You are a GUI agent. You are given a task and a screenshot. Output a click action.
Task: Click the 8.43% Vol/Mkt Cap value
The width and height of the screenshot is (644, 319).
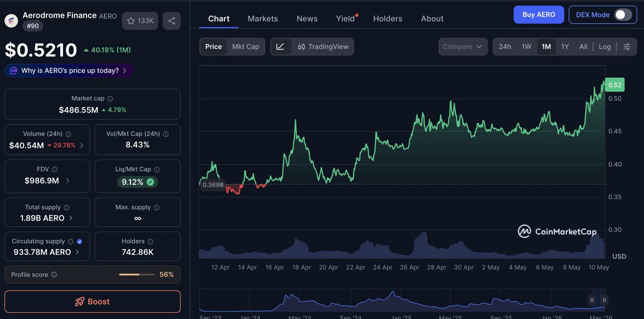click(137, 145)
